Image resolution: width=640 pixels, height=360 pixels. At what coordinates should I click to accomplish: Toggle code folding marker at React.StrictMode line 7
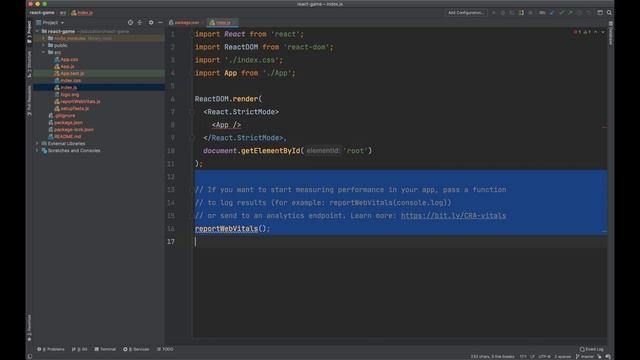[x=191, y=112]
